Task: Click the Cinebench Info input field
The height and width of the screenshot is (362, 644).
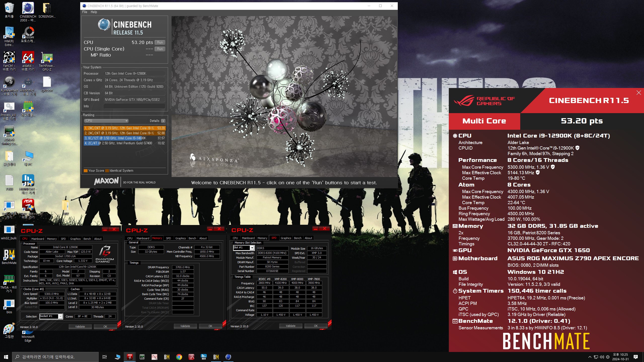Action: [135, 106]
